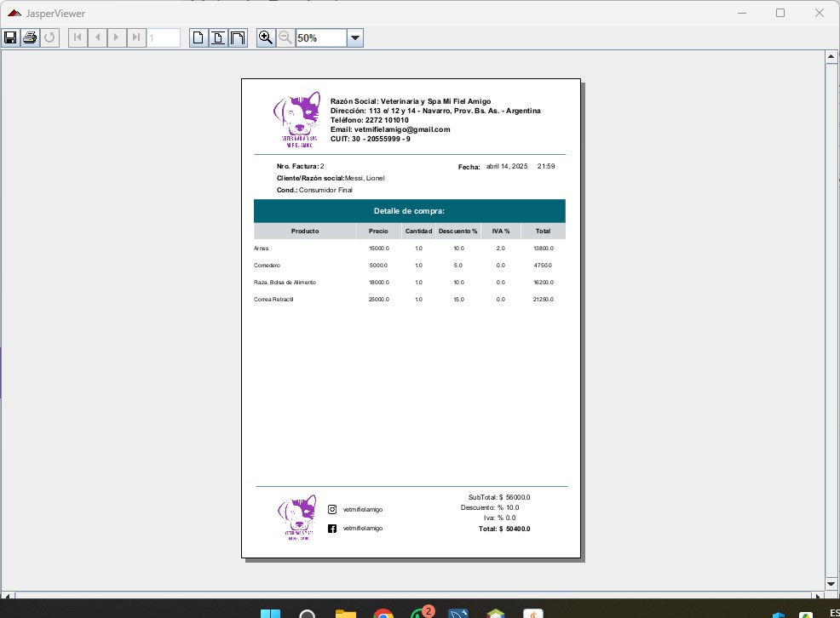Click the vertical scrollbar down arrow
Screen dimensions: 840x618
pos(831,584)
